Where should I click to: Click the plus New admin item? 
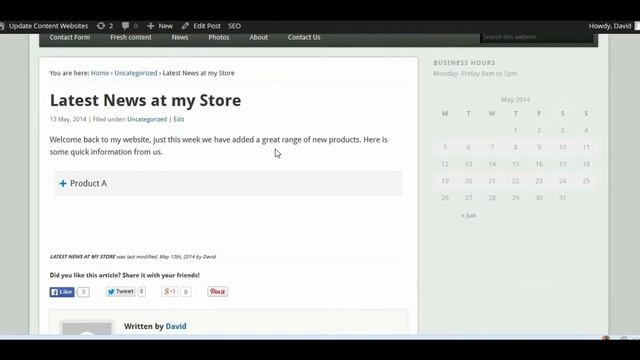pos(160,26)
